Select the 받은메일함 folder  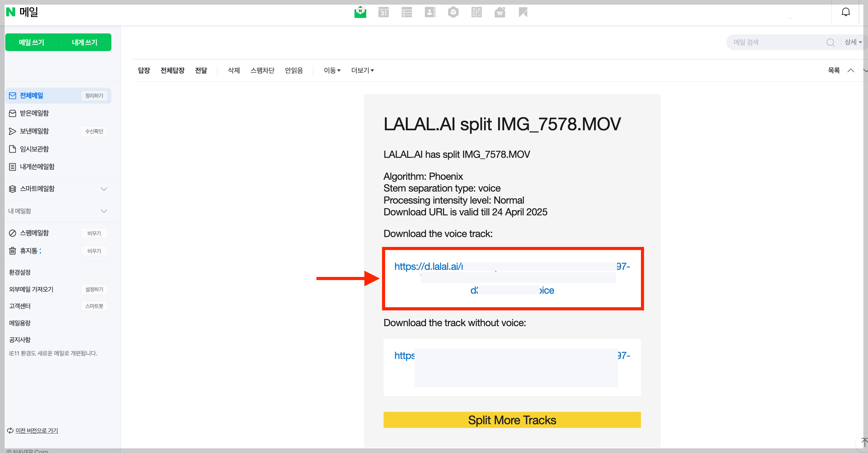pos(34,113)
